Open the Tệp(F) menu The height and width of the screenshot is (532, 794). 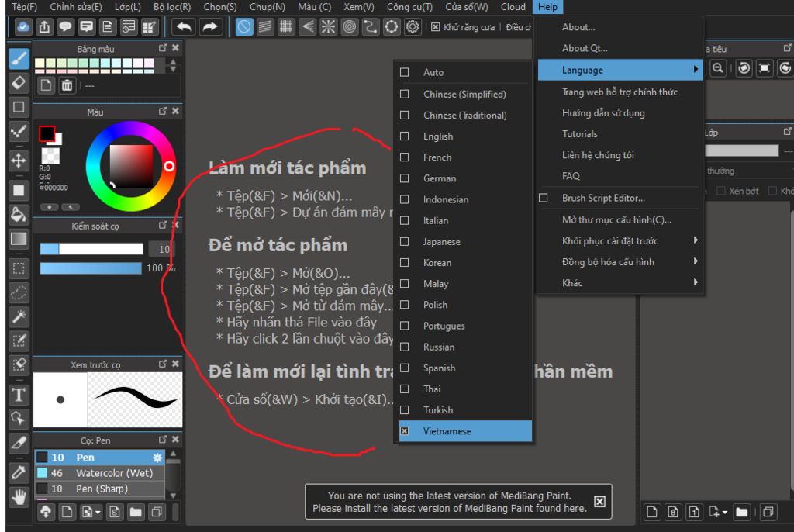point(24,7)
